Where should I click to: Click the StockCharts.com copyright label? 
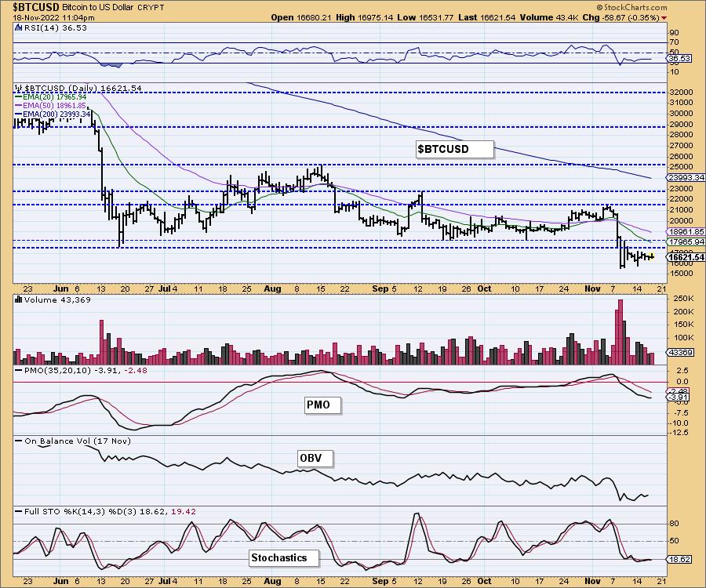click(x=631, y=7)
